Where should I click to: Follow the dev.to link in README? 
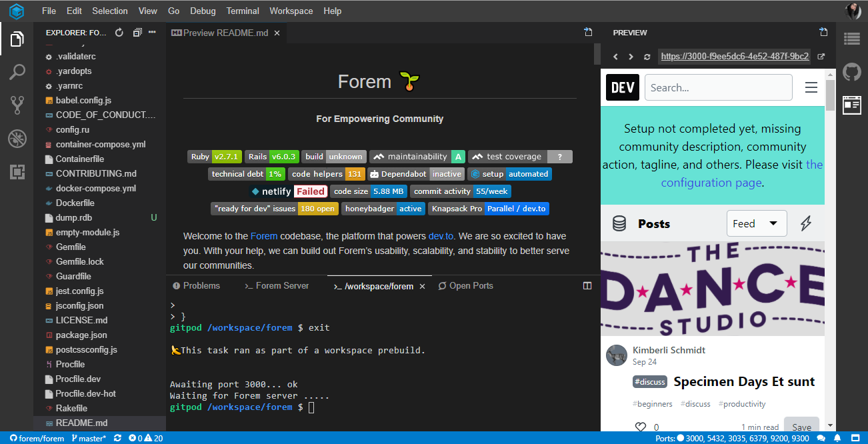[441, 236]
